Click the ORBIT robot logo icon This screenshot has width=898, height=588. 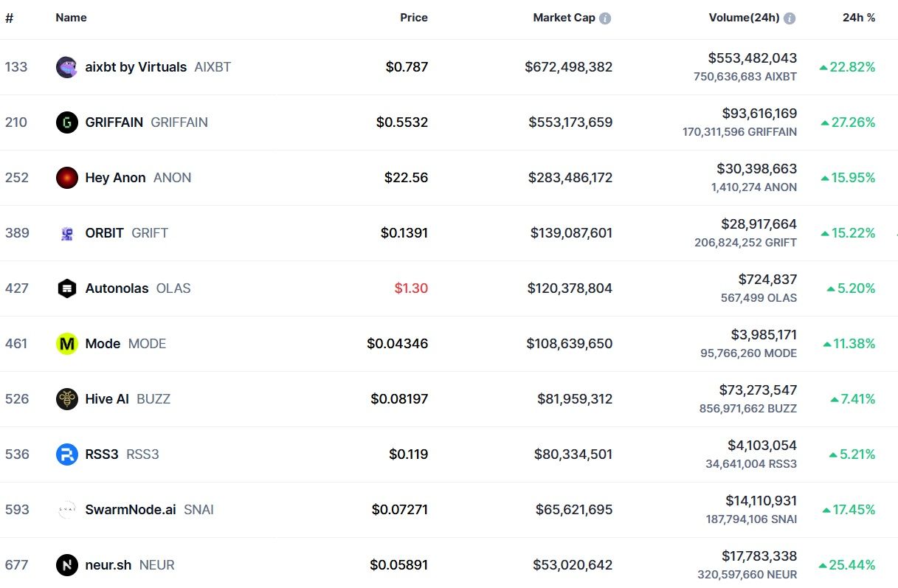66,233
